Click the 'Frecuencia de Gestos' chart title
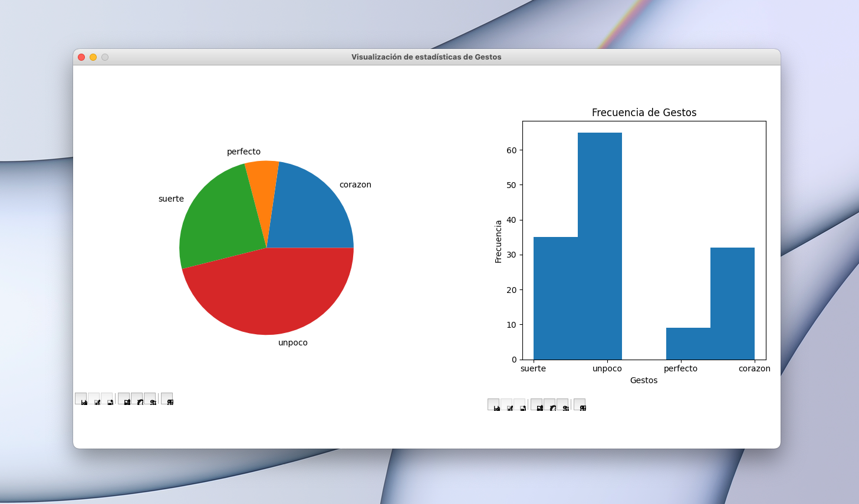This screenshot has width=859, height=504. point(644,113)
